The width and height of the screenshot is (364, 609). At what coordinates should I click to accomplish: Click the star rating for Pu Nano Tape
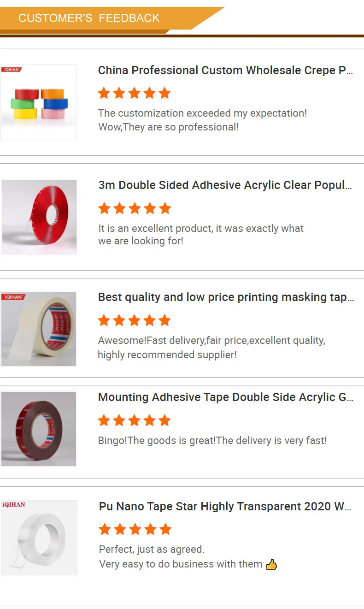135,529
